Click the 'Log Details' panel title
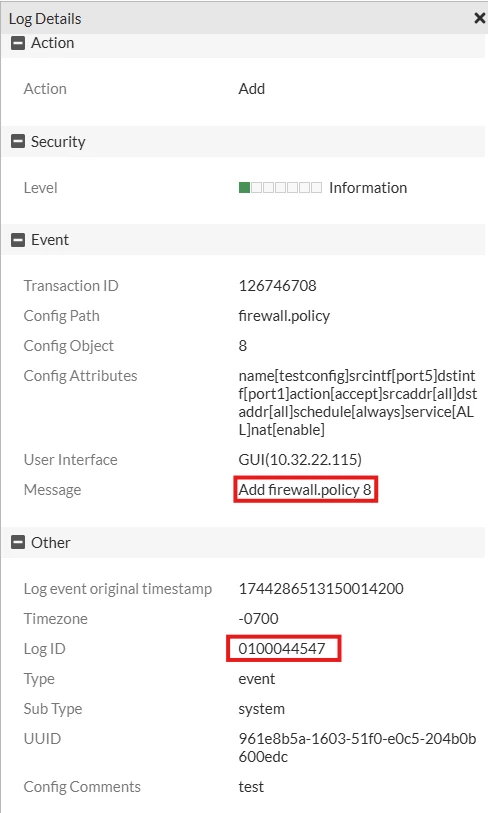 [45, 19]
